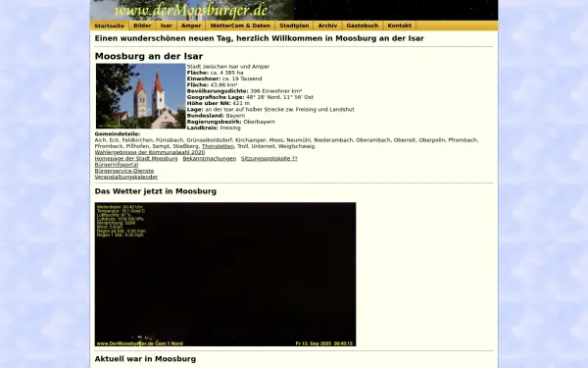Visit Homepage der Stadt Moosburg
This screenshot has width=588, height=368.
[x=136, y=158]
